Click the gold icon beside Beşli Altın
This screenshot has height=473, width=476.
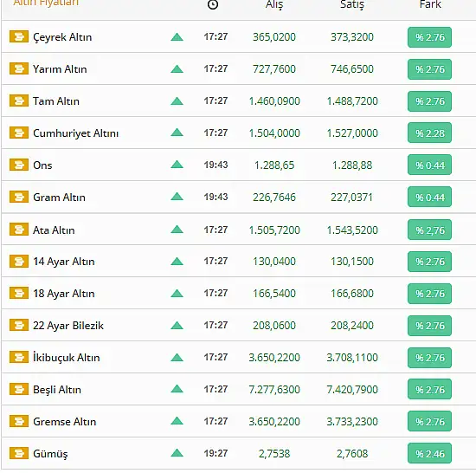point(19,389)
